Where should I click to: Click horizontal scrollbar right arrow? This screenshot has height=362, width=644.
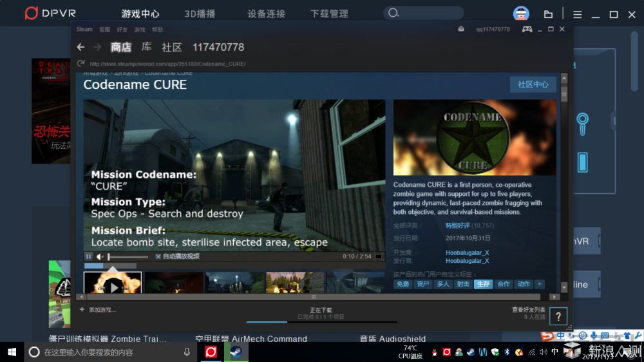(x=554, y=297)
